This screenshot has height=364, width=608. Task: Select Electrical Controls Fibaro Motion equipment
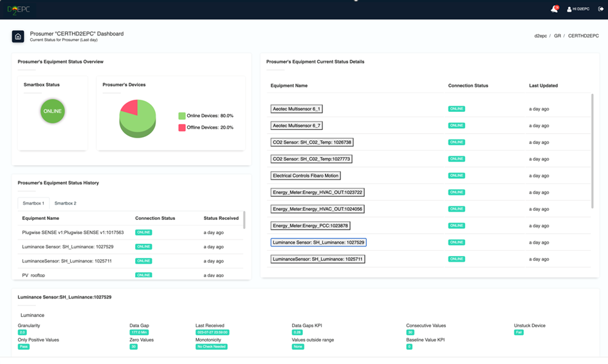[306, 176]
